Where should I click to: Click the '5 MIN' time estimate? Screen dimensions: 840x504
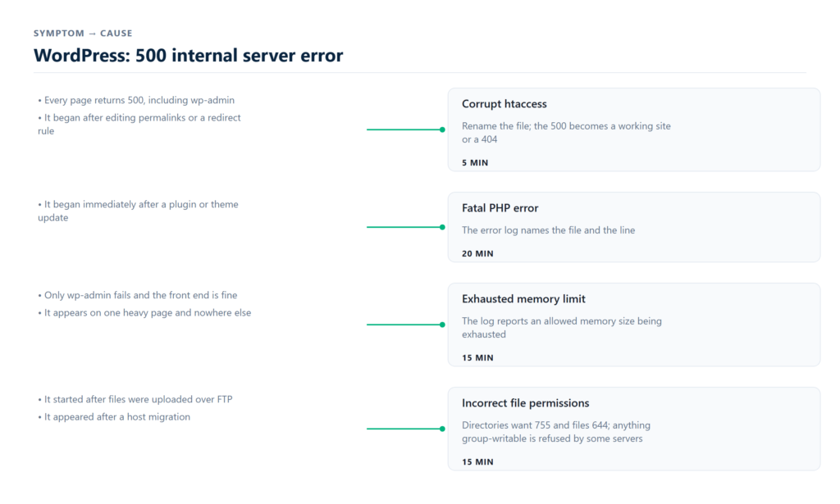(x=475, y=162)
